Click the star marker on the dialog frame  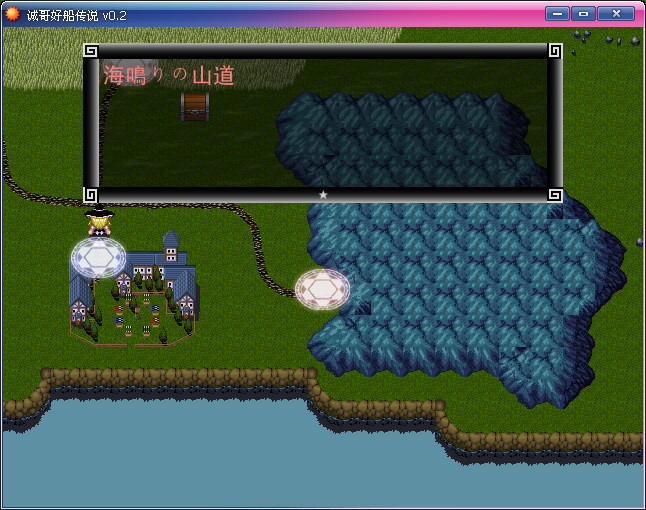323,195
